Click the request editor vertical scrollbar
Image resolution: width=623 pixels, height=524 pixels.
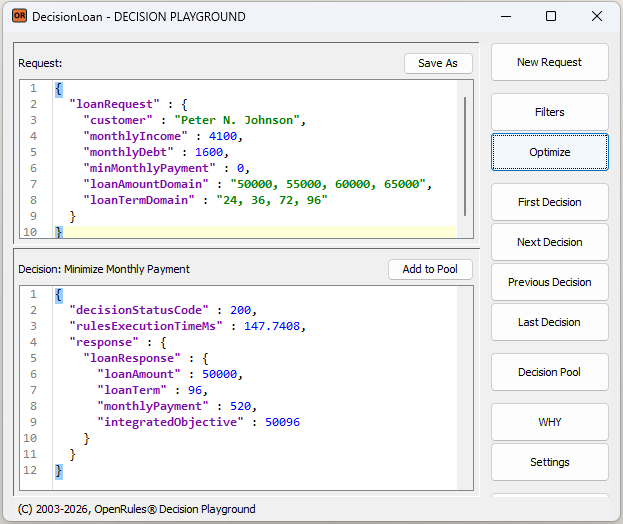465,157
